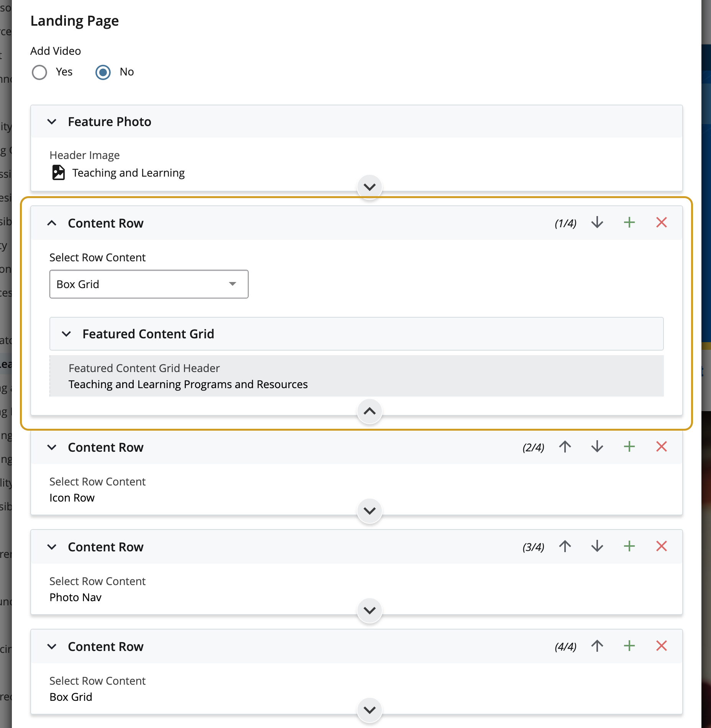Screen dimensions: 711x728
Task: Click the Teaching and Learning header image name
Action: point(128,173)
